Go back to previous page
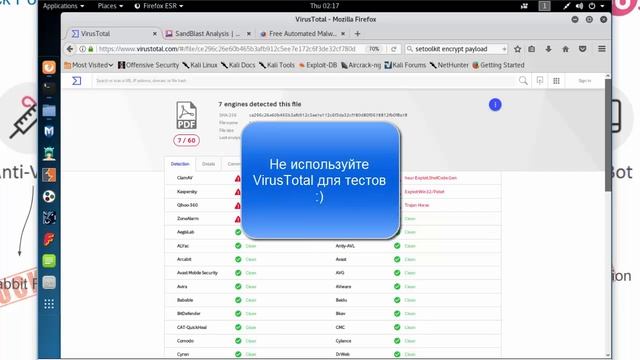640x360 pixels. (70, 49)
